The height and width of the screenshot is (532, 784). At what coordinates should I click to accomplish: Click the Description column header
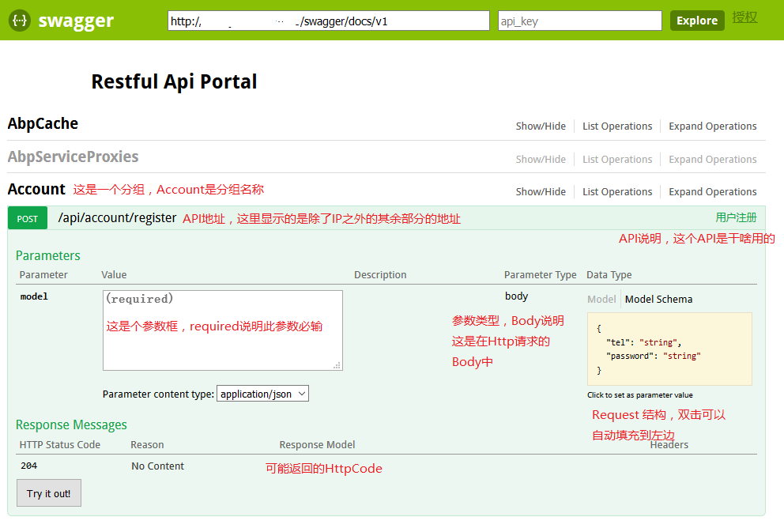(x=380, y=274)
